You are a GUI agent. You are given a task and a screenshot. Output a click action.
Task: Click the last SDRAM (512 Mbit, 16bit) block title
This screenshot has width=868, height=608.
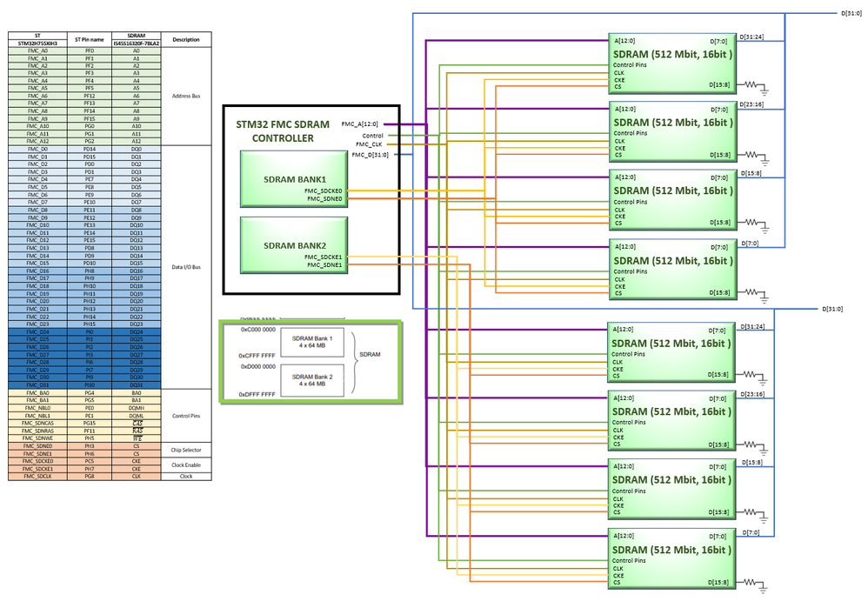click(x=671, y=550)
